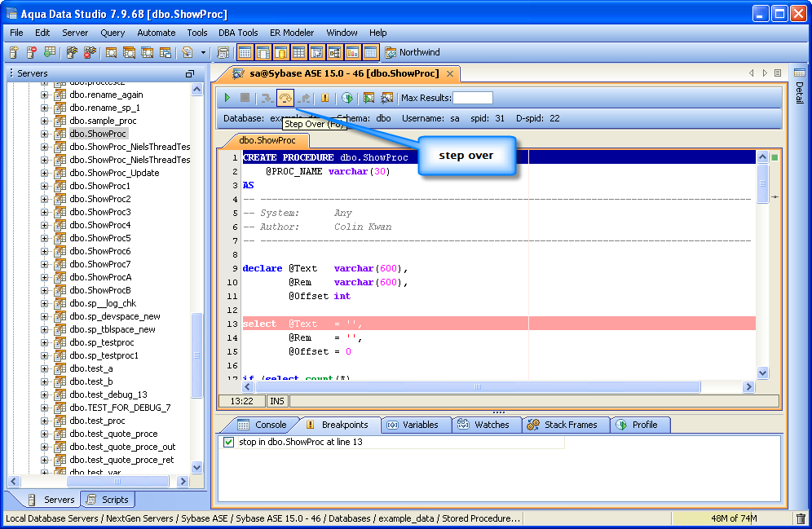This screenshot has width=812, height=529.
Task: Expand the dbo.test_proc tree node
Action: pyautogui.click(x=45, y=421)
